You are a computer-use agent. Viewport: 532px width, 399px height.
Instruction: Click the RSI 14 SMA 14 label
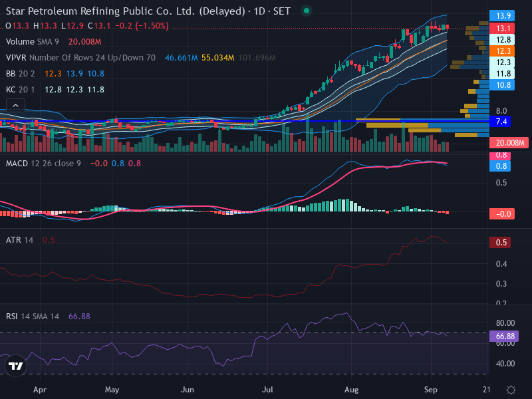point(33,317)
